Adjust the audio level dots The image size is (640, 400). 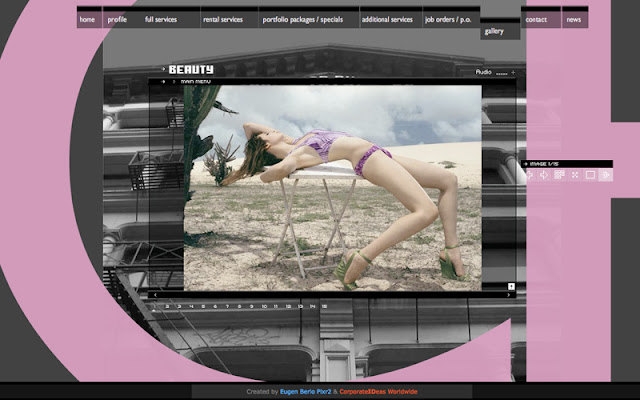tap(502, 73)
